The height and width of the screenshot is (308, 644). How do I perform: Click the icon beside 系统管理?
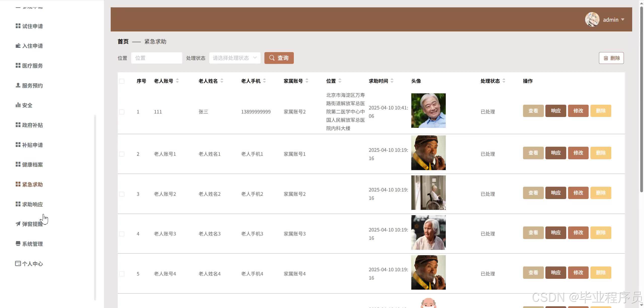(x=18, y=244)
